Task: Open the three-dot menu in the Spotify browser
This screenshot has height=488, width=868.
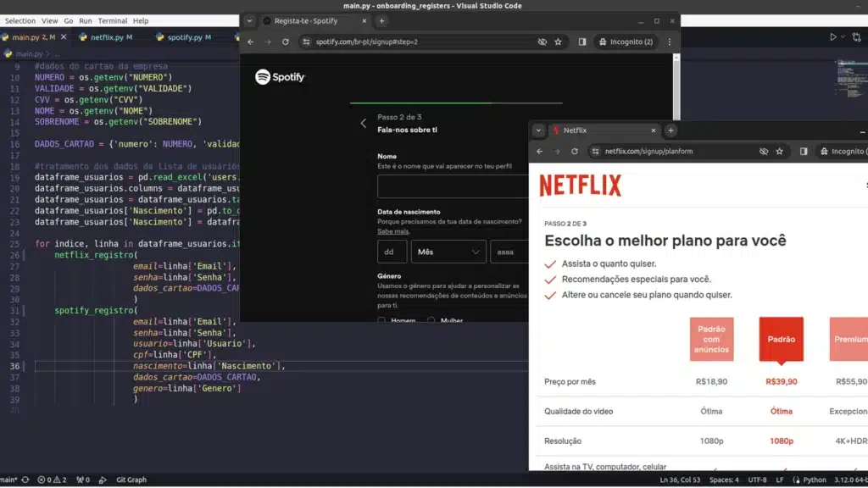Action: point(670,42)
